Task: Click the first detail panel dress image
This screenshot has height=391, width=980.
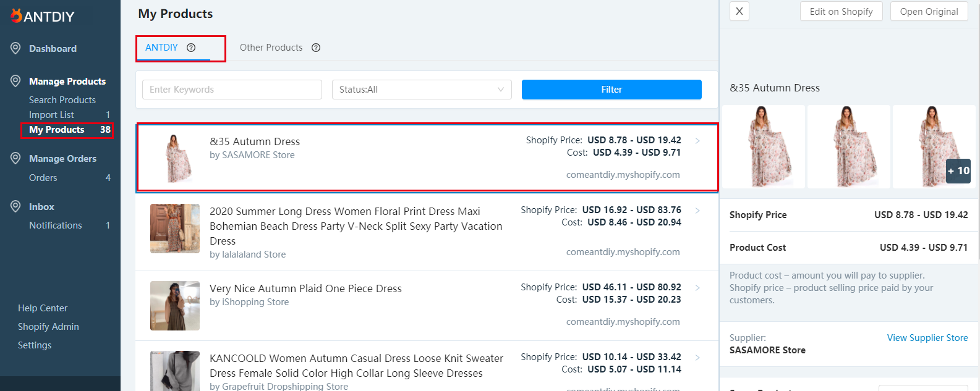Action: [x=764, y=146]
